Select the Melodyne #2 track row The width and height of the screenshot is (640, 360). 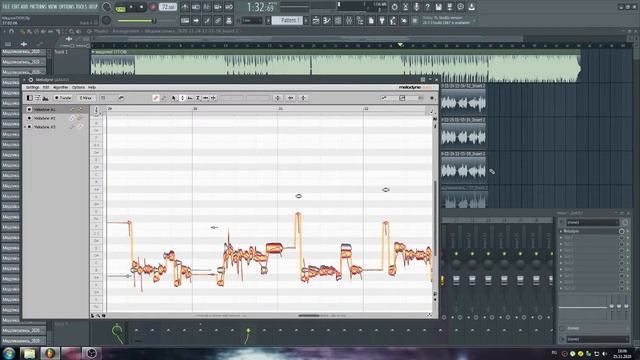coord(56,118)
